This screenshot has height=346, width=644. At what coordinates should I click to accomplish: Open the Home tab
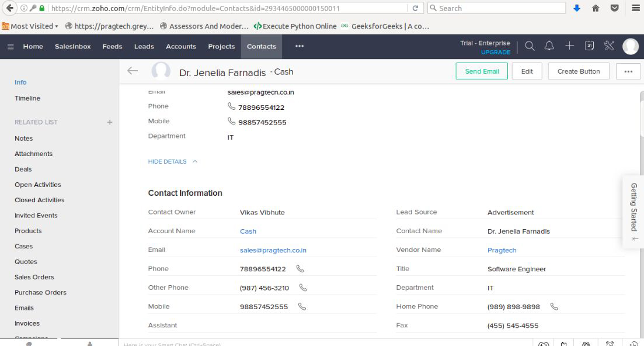(33, 46)
